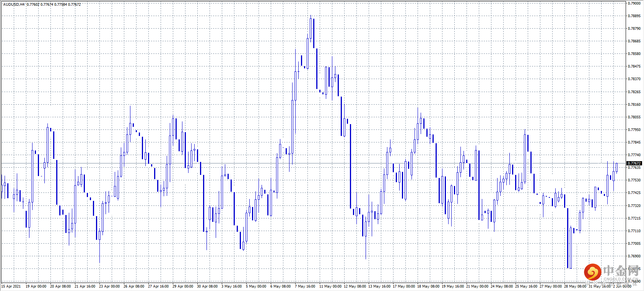This screenshot has width=644, height=291.
Task: Click the 0.77110 price axis label
Action: pyautogui.click(x=634, y=231)
